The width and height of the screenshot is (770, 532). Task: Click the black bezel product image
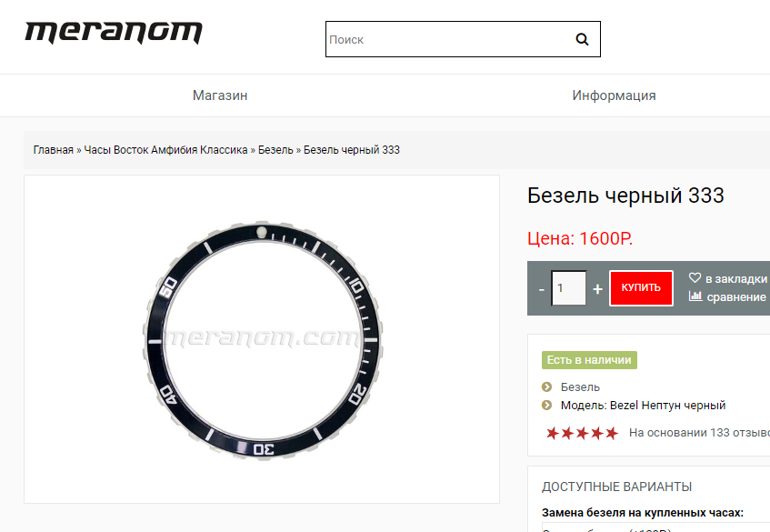point(262,339)
